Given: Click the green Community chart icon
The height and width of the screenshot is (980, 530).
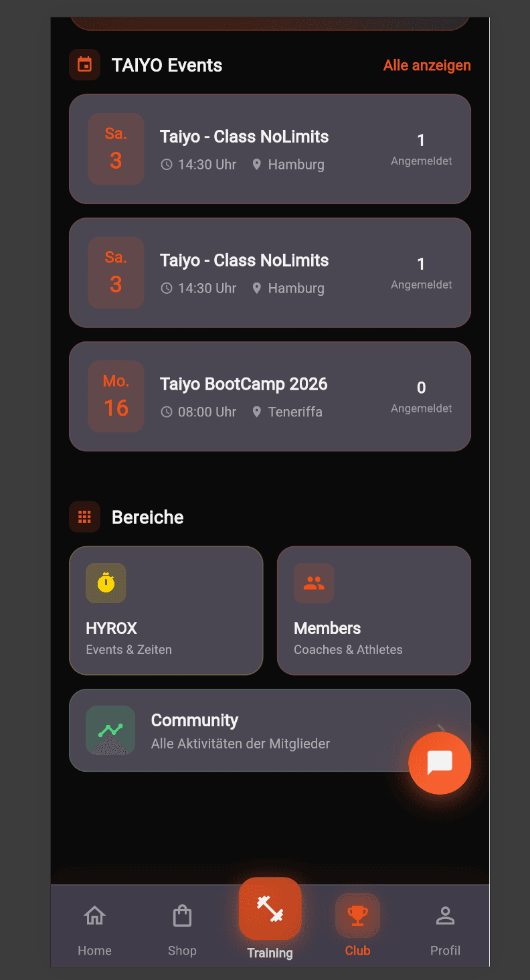Looking at the screenshot, I should 110,730.
